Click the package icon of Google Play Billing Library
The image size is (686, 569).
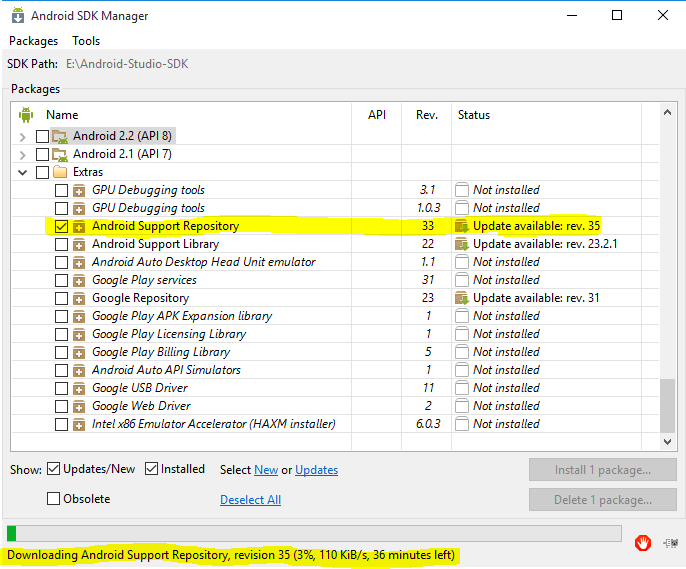point(79,353)
